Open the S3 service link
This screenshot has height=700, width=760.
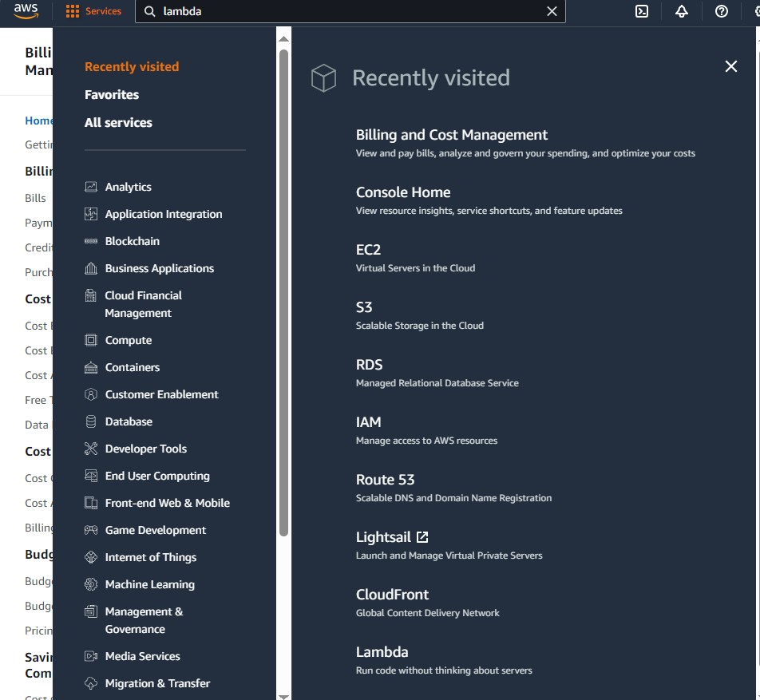pyautogui.click(x=364, y=306)
